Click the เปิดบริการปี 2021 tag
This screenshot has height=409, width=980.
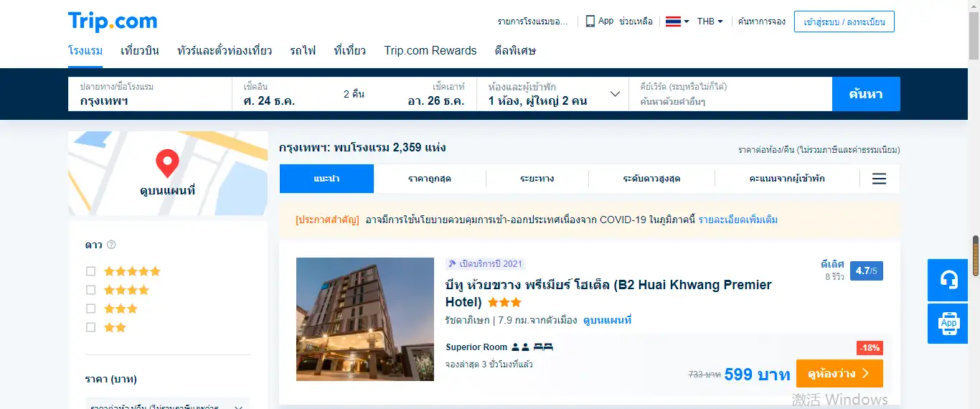coord(485,264)
